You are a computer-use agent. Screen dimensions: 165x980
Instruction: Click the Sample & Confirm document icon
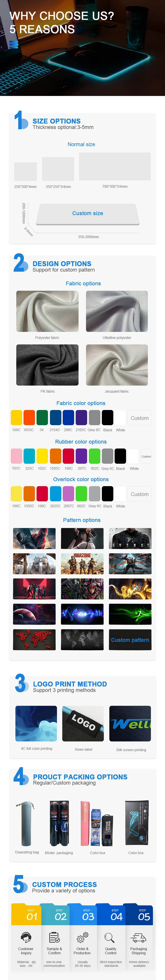click(54, 937)
